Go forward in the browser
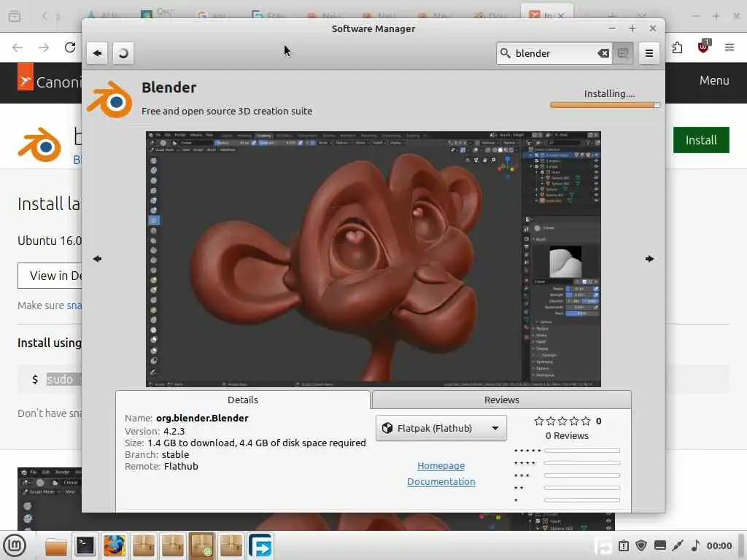The image size is (747, 560). click(x=44, y=47)
